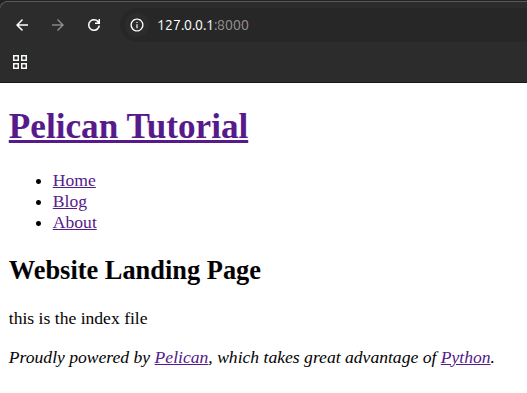The width and height of the screenshot is (527, 393).
Task: Click the text 'this is the index file'
Action: [78, 318]
